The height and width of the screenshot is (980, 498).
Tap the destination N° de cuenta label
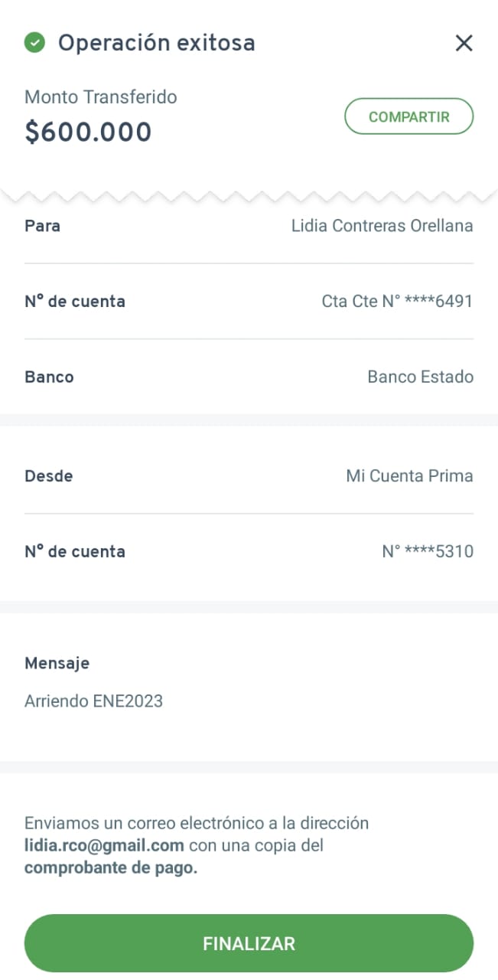[x=74, y=302]
